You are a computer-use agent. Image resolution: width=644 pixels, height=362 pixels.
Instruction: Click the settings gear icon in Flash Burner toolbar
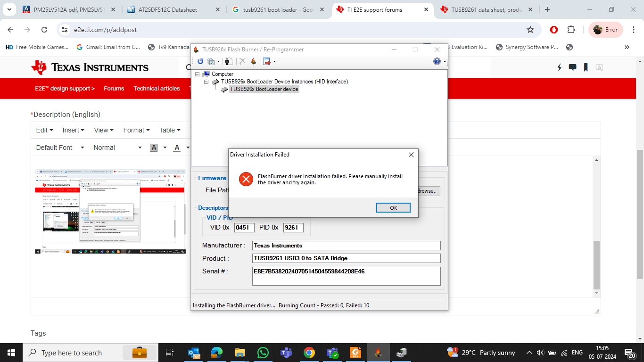[x=211, y=61]
